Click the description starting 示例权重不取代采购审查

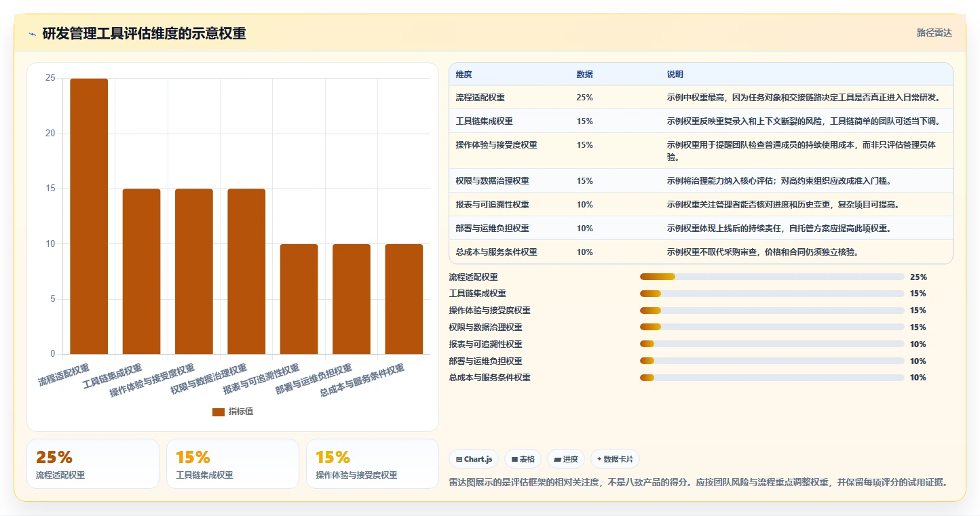pos(764,252)
